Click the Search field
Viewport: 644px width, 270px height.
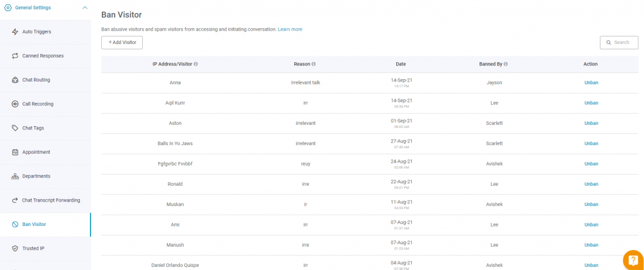pyautogui.click(x=619, y=42)
